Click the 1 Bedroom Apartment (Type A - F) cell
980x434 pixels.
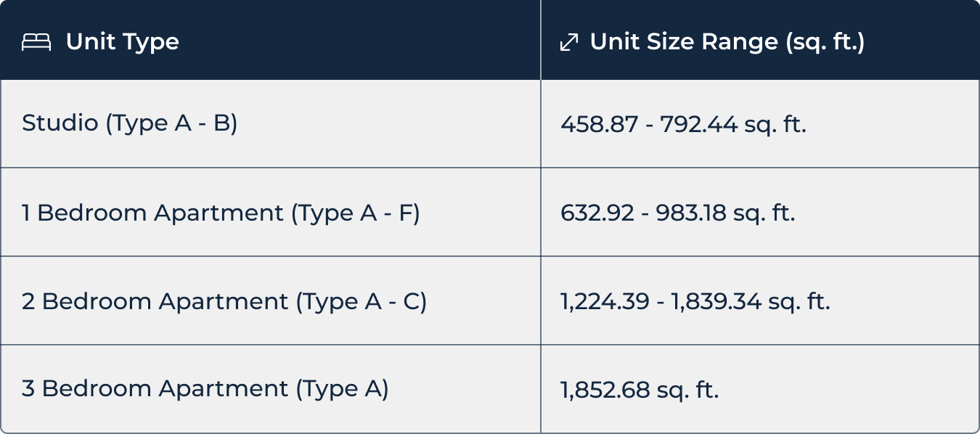[x=271, y=213]
